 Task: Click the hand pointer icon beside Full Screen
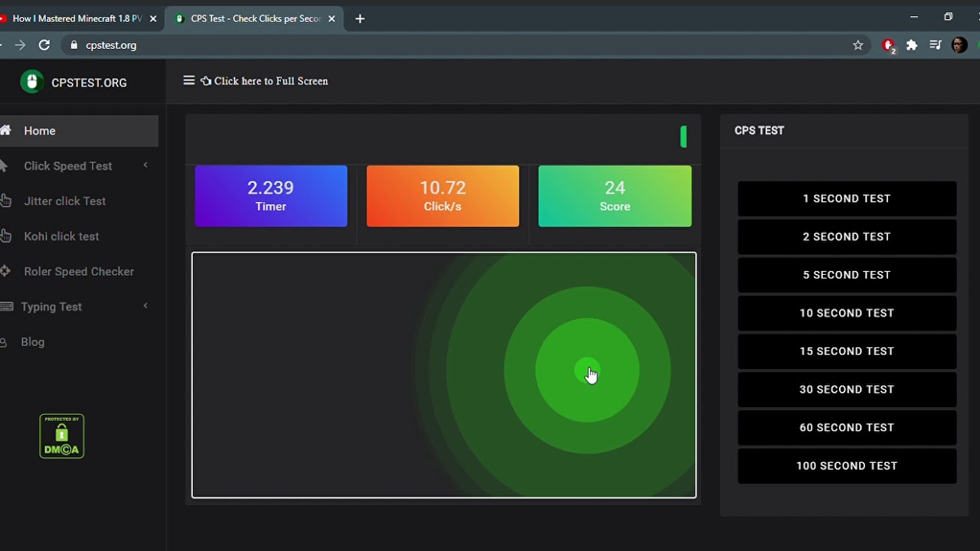click(206, 81)
